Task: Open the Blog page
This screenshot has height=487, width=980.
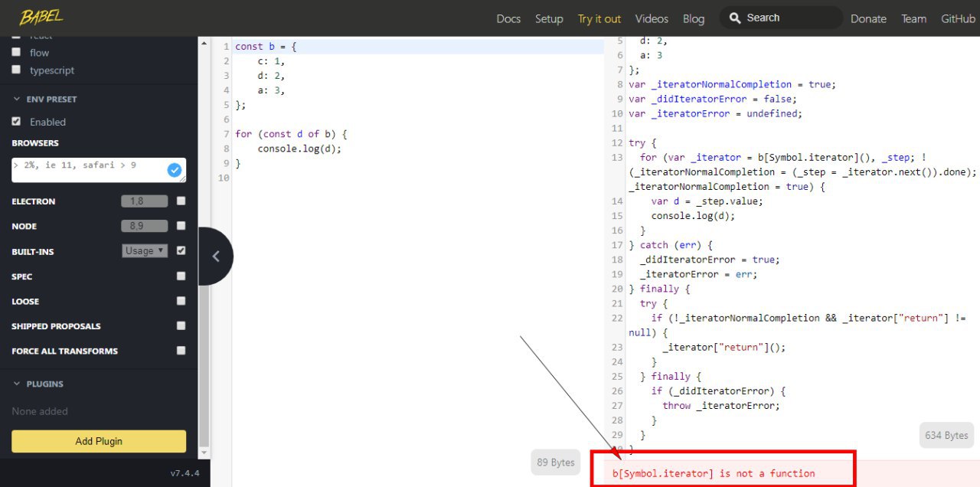Action: [694, 18]
